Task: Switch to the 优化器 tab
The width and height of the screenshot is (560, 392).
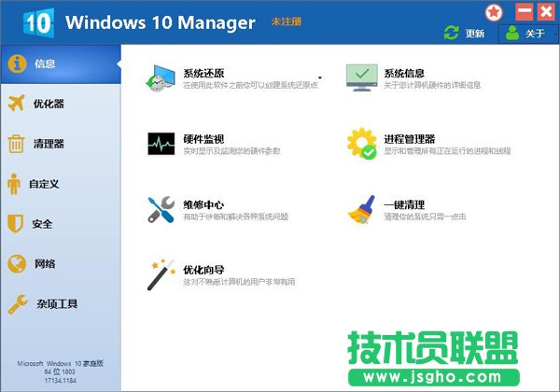Action: click(61, 104)
